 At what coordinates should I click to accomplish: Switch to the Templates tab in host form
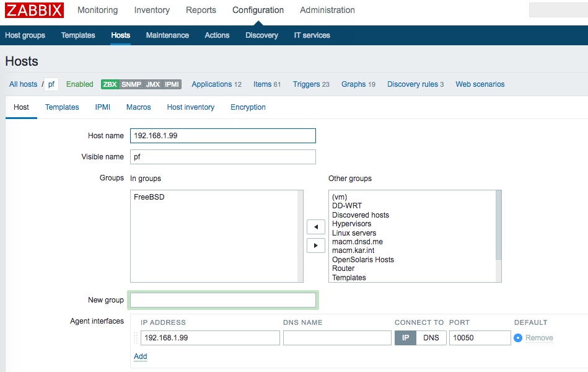[x=62, y=107]
